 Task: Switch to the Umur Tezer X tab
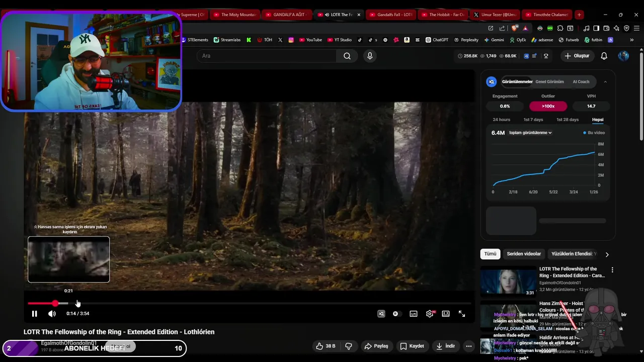pyautogui.click(x=495, y=15)
